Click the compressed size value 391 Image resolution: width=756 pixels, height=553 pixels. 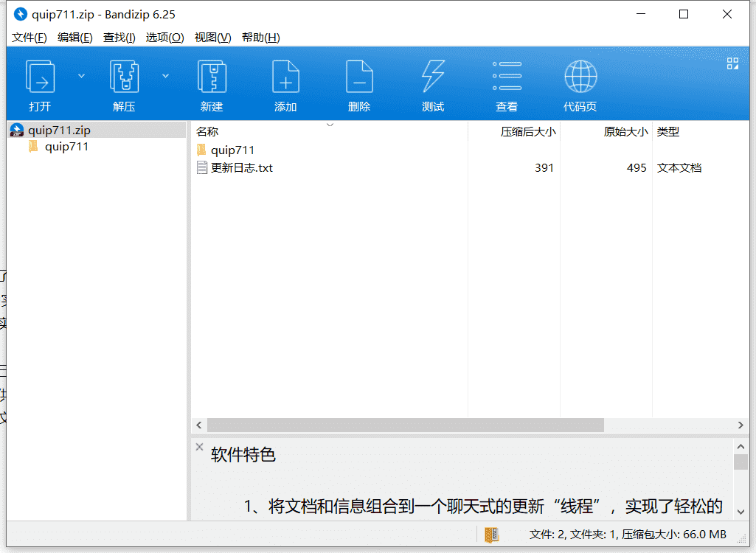click(x=544, y=168)
